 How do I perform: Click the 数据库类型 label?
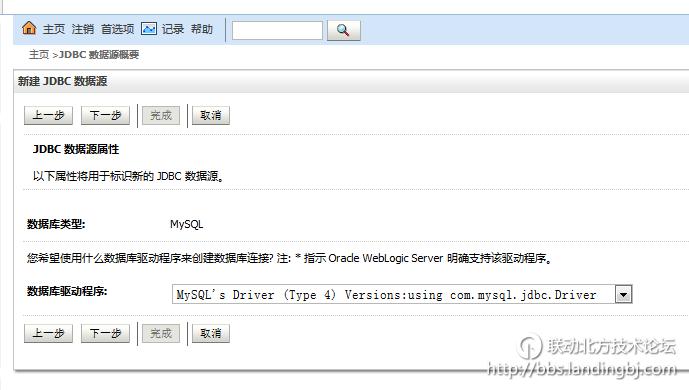(56, 224)
